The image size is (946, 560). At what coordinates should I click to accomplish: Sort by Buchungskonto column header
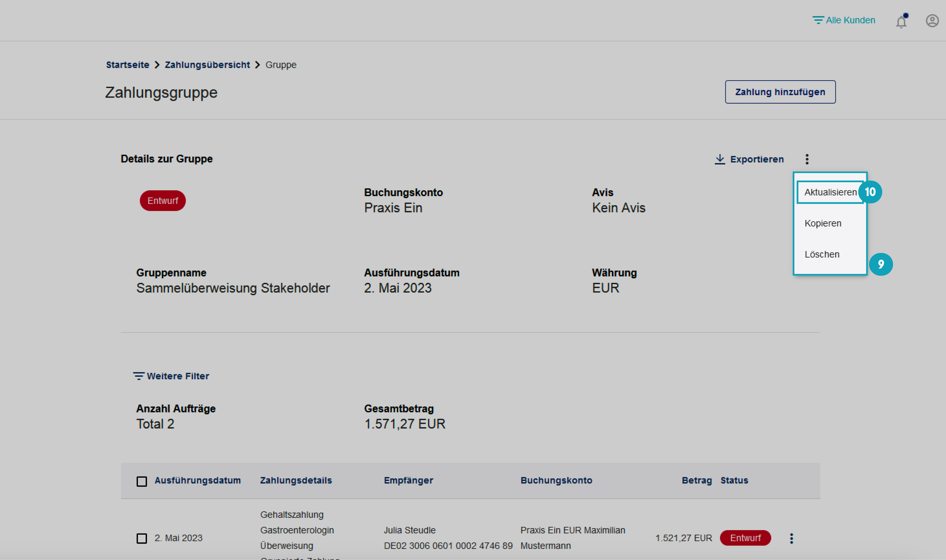[x=556, y=480]
